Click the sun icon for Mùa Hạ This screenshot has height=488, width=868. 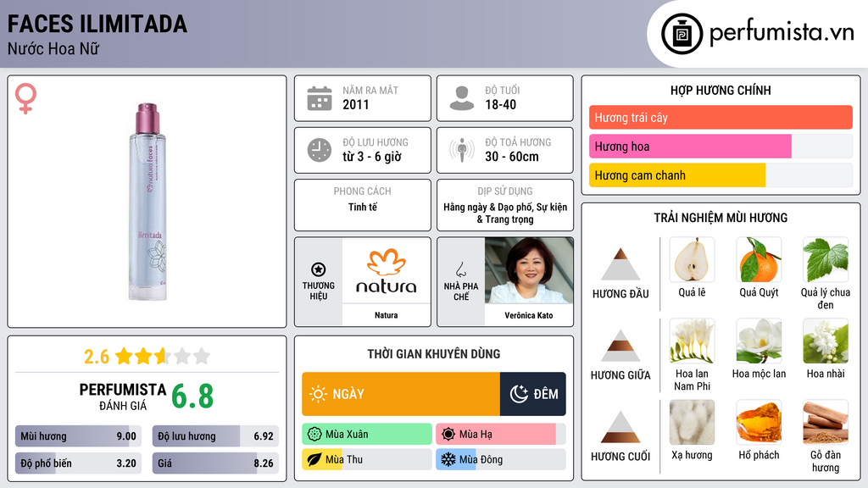[448, 435]
